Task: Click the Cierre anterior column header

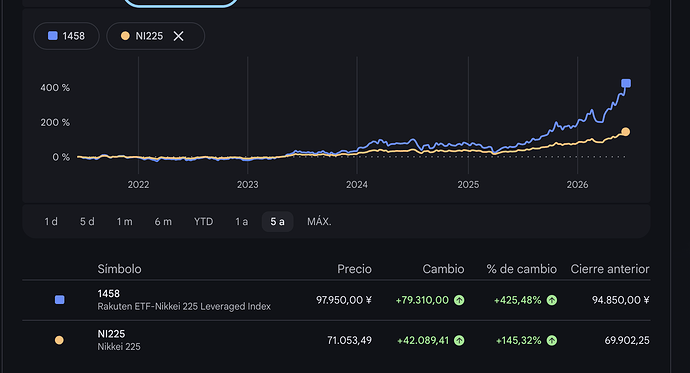Action: [x=610, y=269]
